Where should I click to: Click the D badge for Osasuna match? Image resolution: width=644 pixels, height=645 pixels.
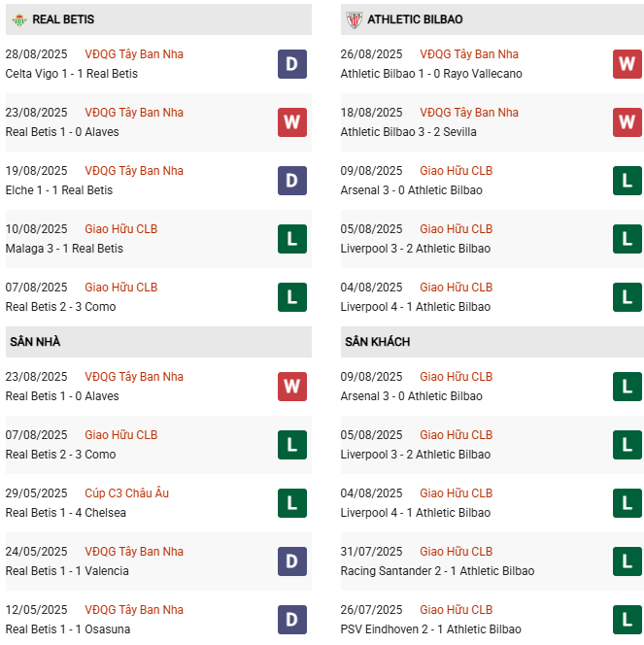tap(291, 620)
